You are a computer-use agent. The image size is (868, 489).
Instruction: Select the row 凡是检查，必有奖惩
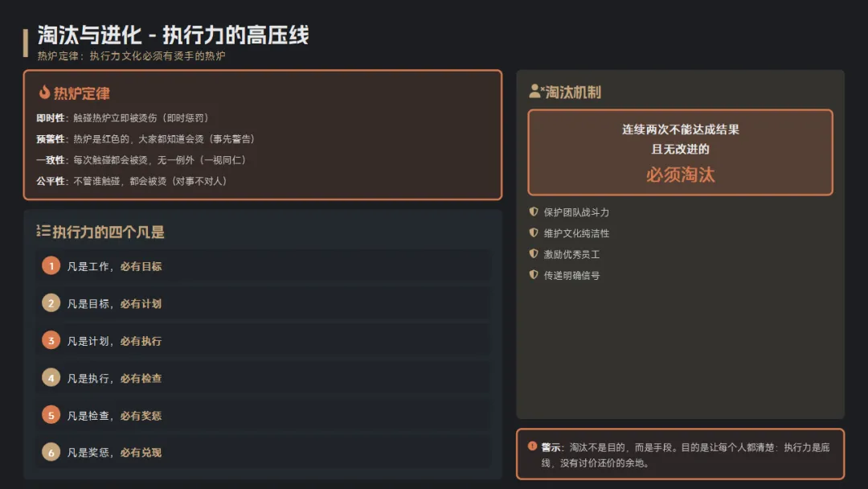(263, 415)
